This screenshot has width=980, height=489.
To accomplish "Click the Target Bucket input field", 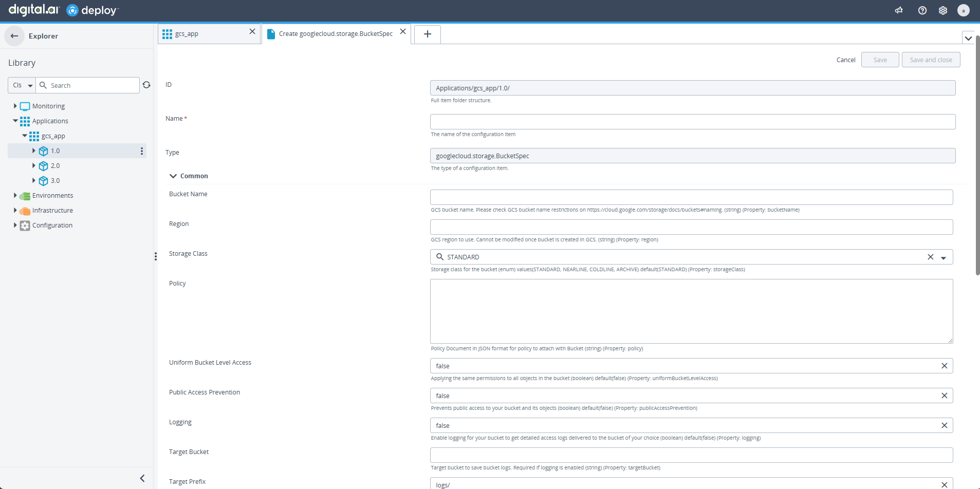I will [x=692, y=455].
